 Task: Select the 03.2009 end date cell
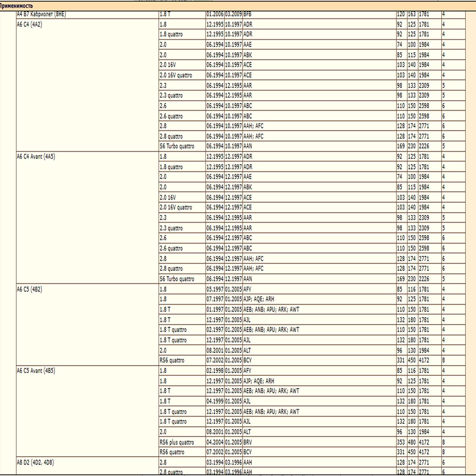[x=233, y=14]
